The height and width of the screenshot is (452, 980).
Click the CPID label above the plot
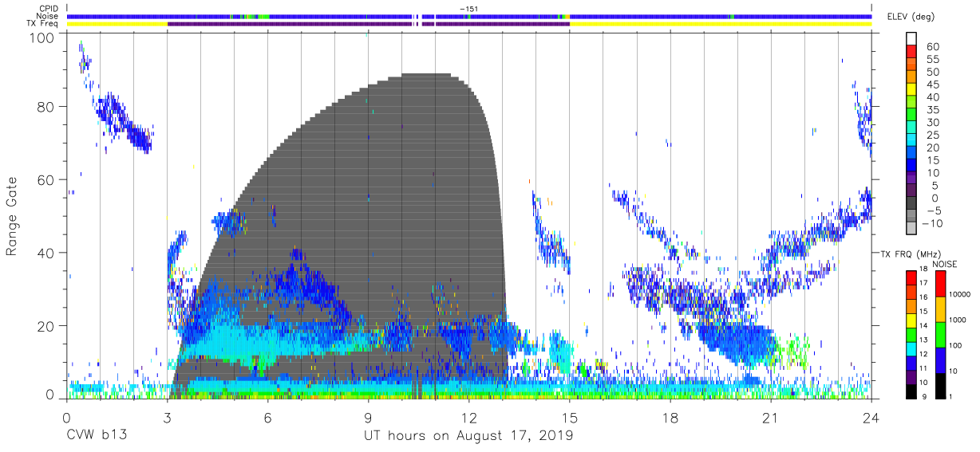click(x=47, y=9)
